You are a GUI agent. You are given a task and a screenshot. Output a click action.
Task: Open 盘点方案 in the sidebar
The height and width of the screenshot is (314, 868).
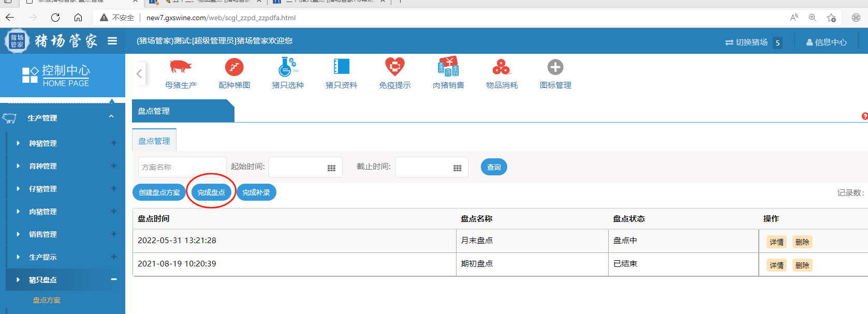point(47,300)
